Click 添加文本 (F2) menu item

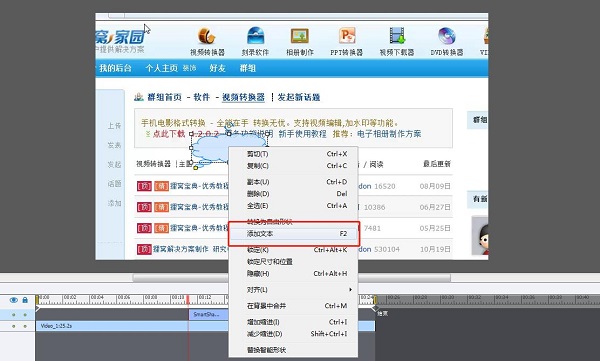click(x=293, y=234)
